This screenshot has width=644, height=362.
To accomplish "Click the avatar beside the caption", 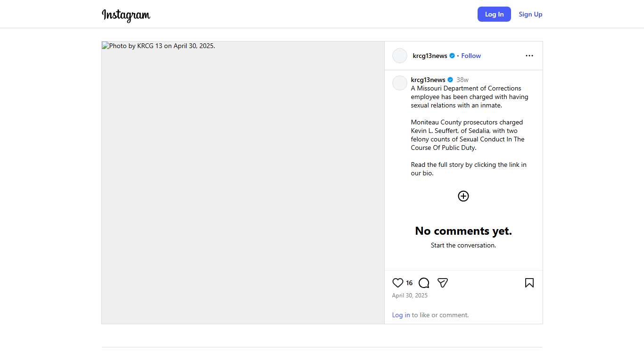I will click(x=400, y=83).
